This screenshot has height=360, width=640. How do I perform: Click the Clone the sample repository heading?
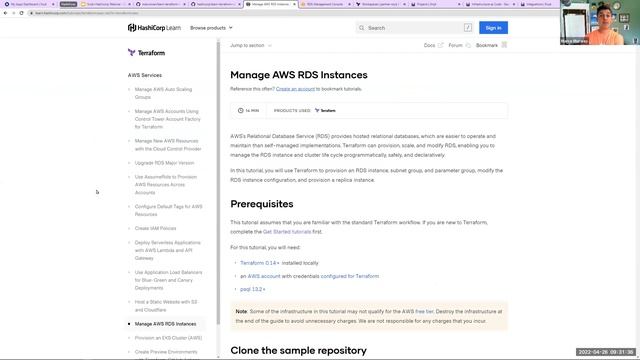point(298,351)
